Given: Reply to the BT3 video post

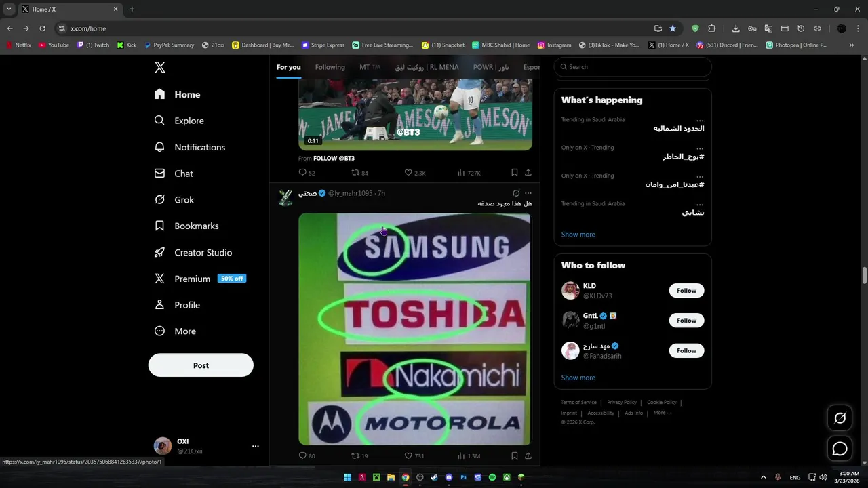Looking at the screenshot, I should pyautogui.click(x=307, y=173).
